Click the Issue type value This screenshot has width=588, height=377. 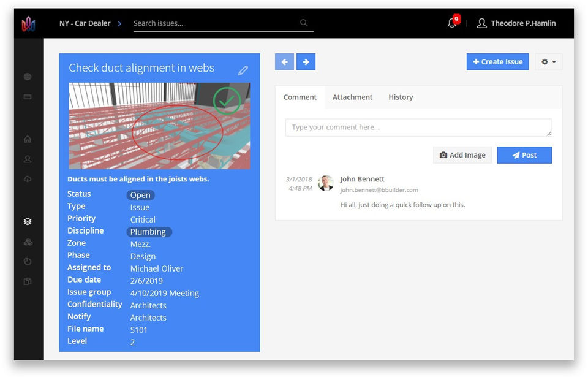(x=140, y=207)
